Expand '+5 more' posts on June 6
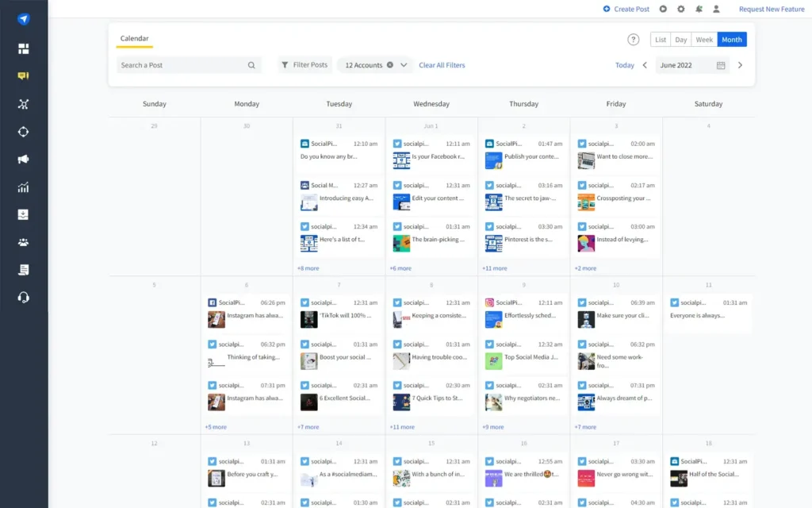Image resolution: width=812 pixels, height=508 pixels. pos(216,427)
